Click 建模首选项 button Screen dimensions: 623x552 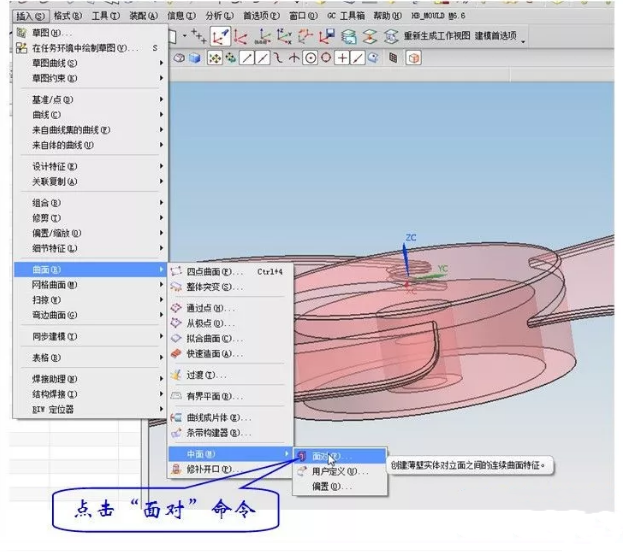coord(495,36)
